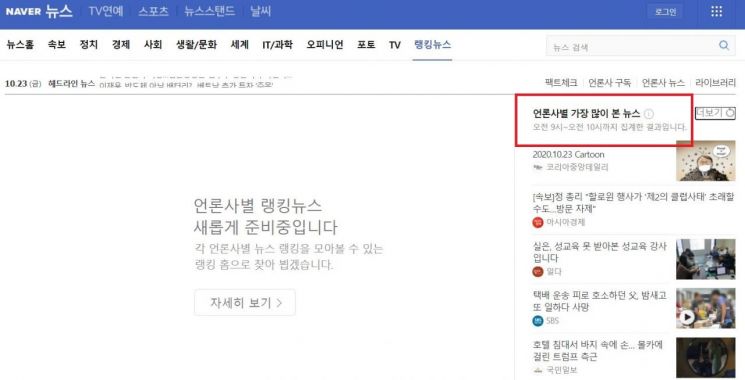The image size is (745, 380).
Task: Click the 성교육 강사 article thumbnail
Action: [706, 259]
